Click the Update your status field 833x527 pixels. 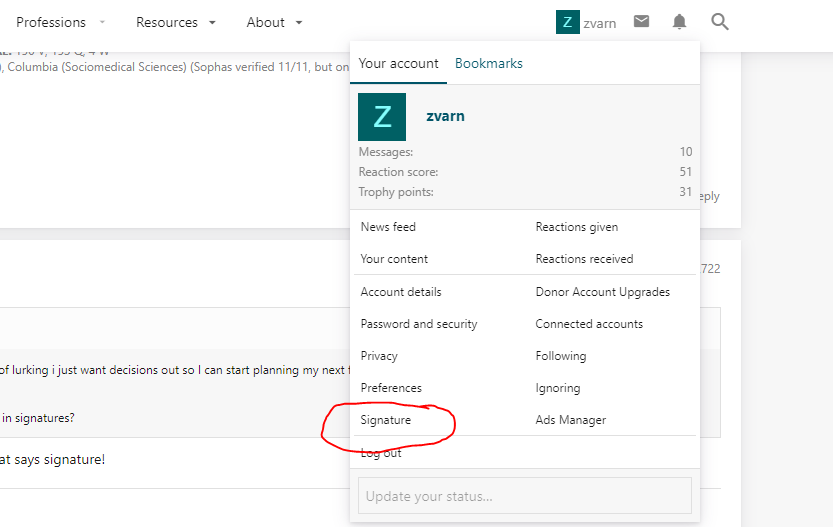[x=524, y=496]
